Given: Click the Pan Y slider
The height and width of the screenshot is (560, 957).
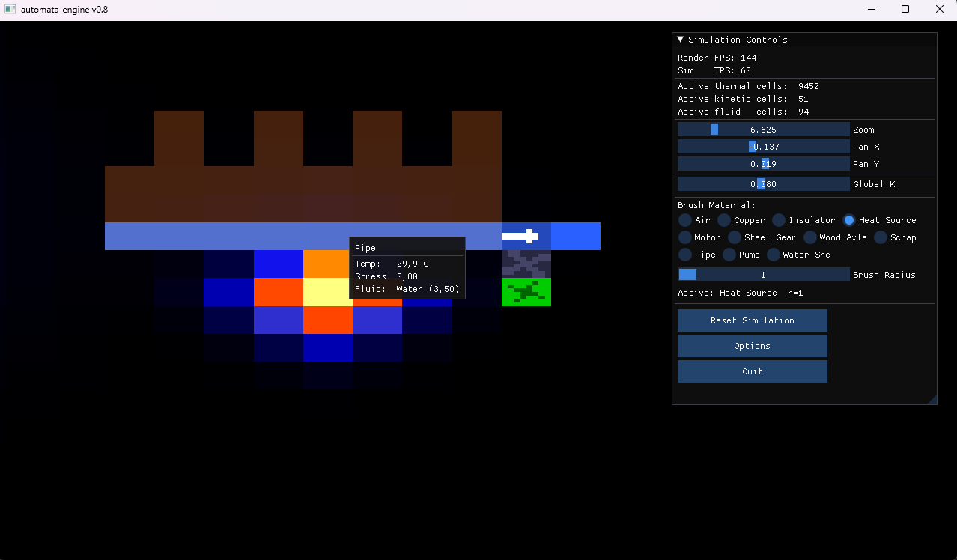Looking at the screenshot, I should [x=764, y=164].
